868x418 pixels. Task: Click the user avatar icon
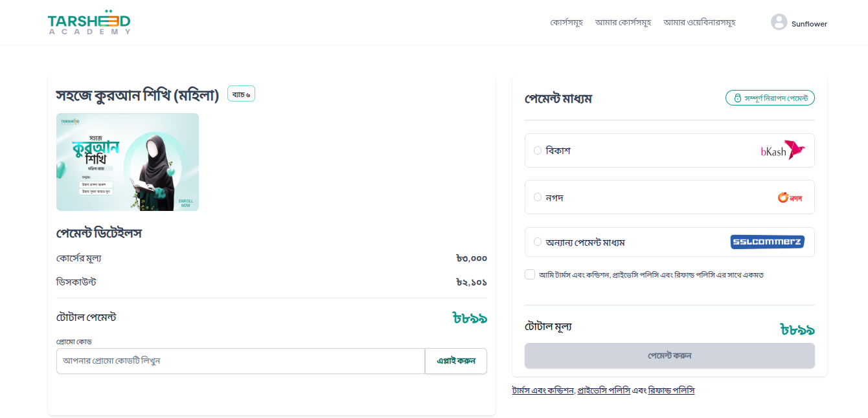point(779,23)
